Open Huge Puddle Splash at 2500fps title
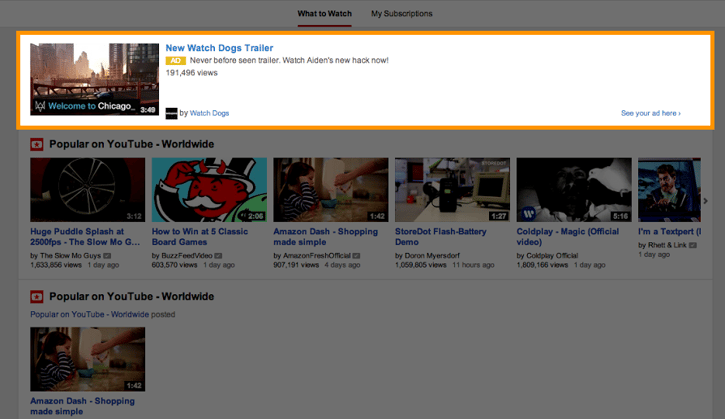Image resolution: width=725 pixels, height=419 pixels. pos(85,236)
